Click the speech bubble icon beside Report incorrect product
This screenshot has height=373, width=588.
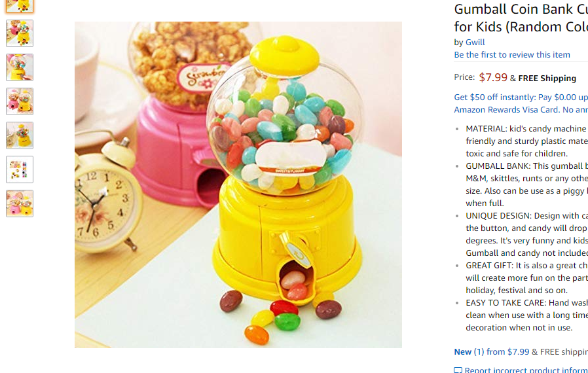pyautogui.click(x=458, y=370)
